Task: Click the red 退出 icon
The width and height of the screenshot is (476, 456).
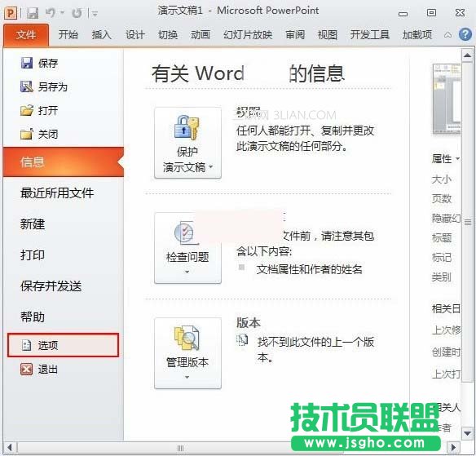Action: click(x=26, y=370)
